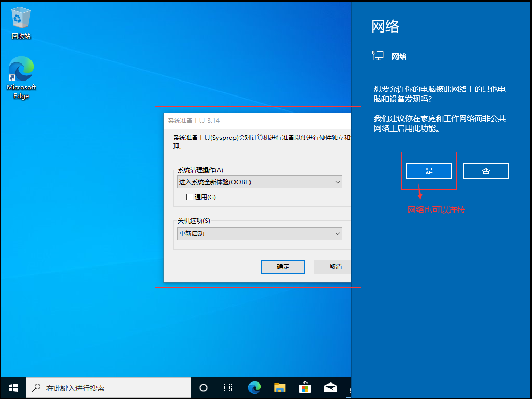Open Microsoft Store from the taskbar
Screen dimensions: 532x399
305,388
